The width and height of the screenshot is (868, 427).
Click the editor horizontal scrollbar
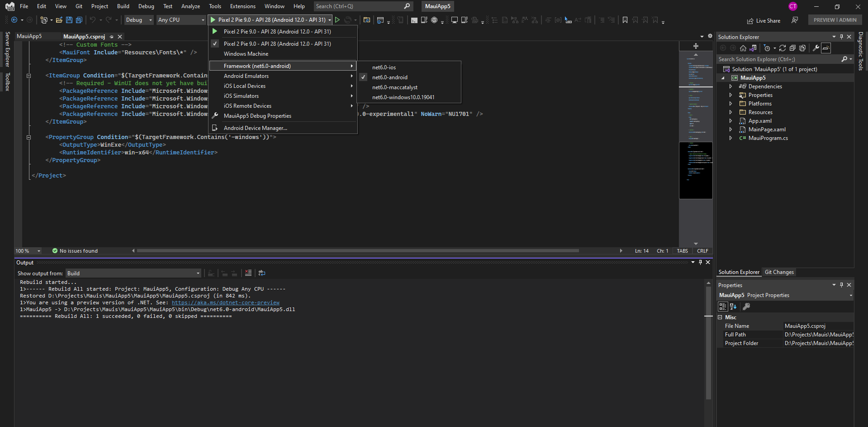[358, 250]
